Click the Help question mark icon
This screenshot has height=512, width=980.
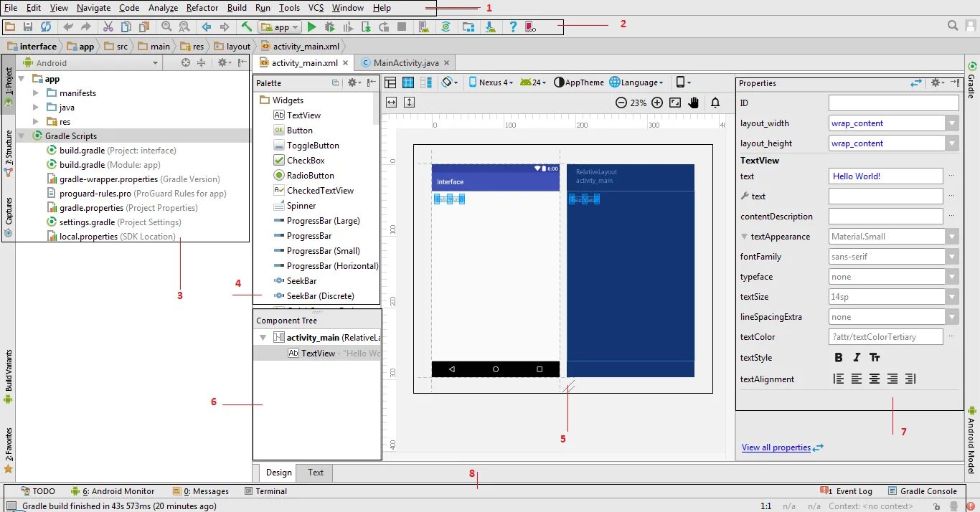pyautogui.click(x=513, y=27)
